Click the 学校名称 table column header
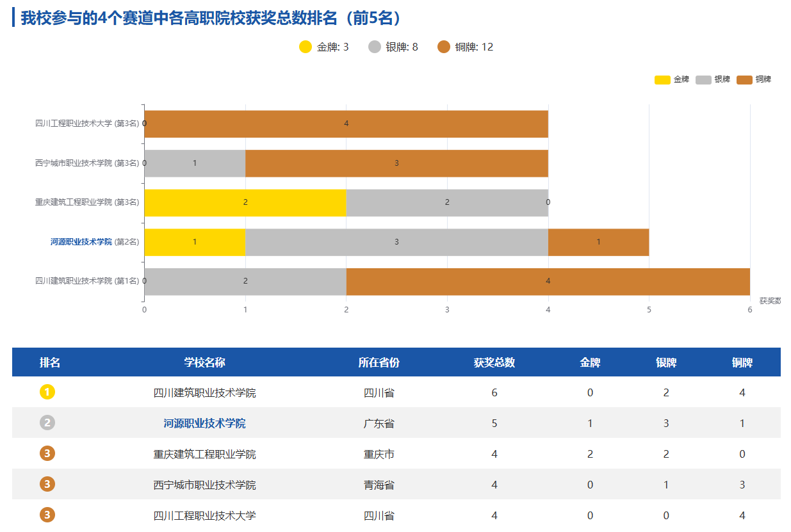Viewport: 791px width, 532px height. pyautogui.click(x=204, y=362)
